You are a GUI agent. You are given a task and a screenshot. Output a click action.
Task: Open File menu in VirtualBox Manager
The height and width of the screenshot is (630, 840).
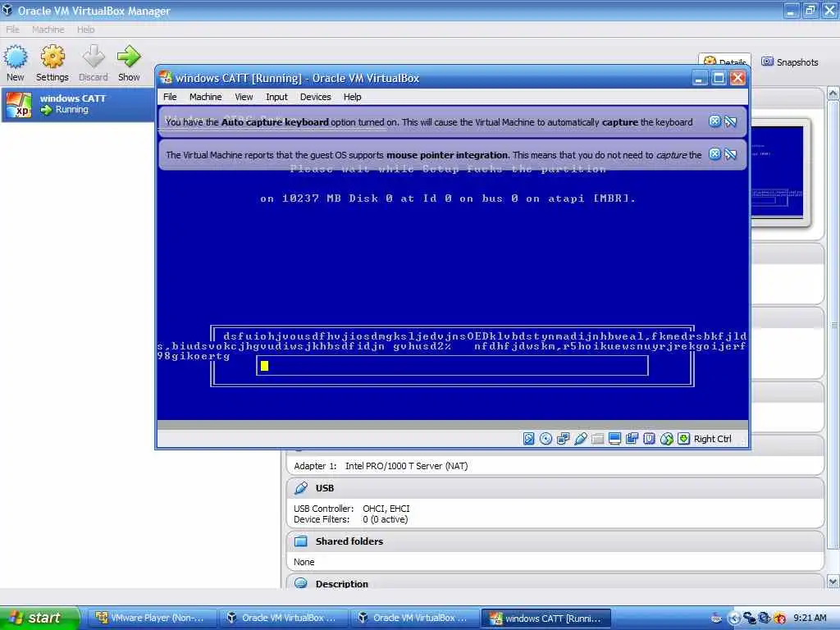click(x=12, y=30)
